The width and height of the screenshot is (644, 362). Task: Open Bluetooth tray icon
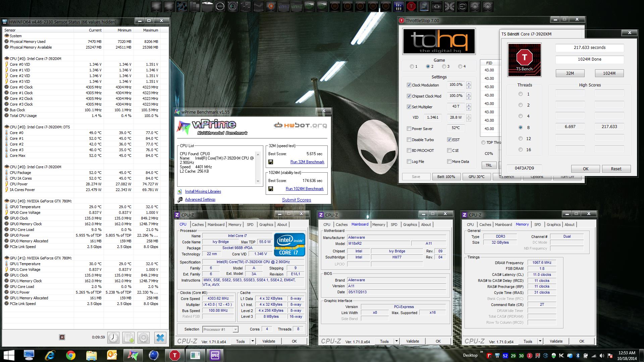(x=578, y=356)
